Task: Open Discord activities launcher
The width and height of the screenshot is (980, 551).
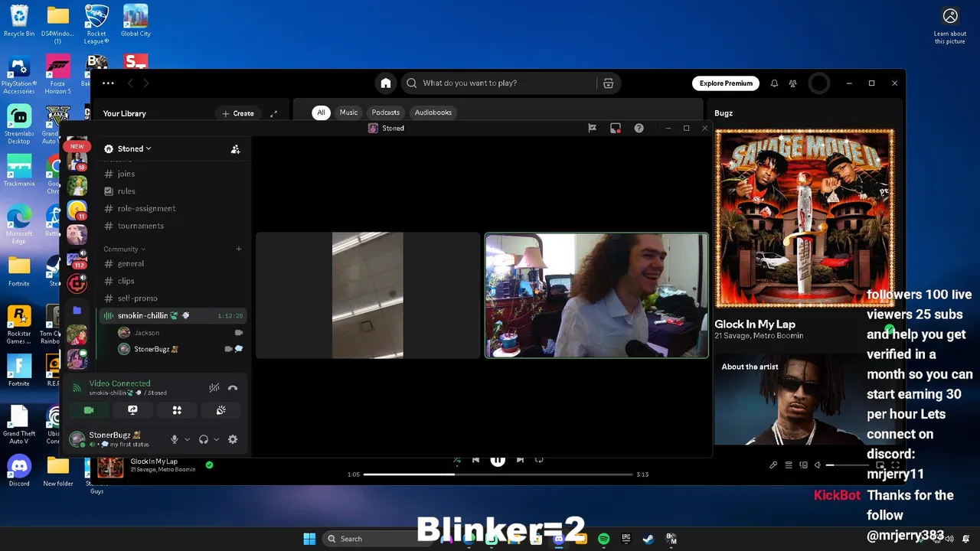Action: (177, 410)
